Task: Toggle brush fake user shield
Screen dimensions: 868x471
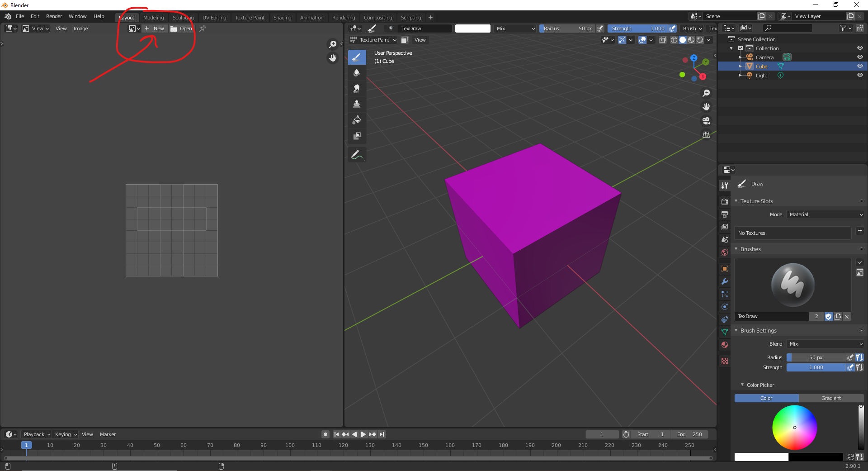Action: (x=829, y=317)
